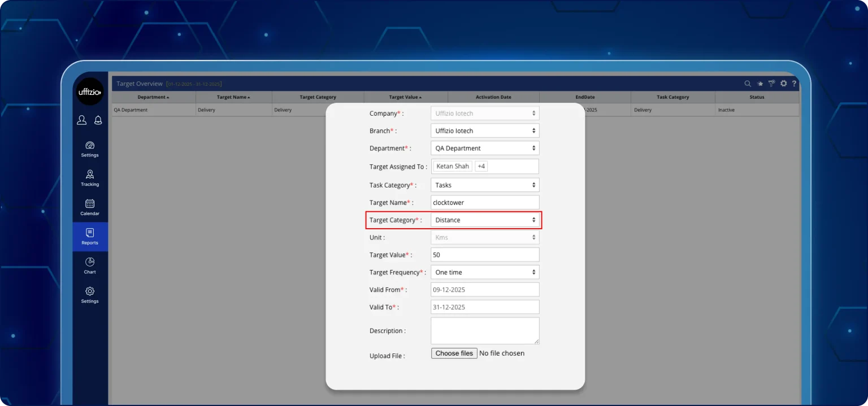
Task: Click the Choose files button
Action: click(x=454, y=353)
